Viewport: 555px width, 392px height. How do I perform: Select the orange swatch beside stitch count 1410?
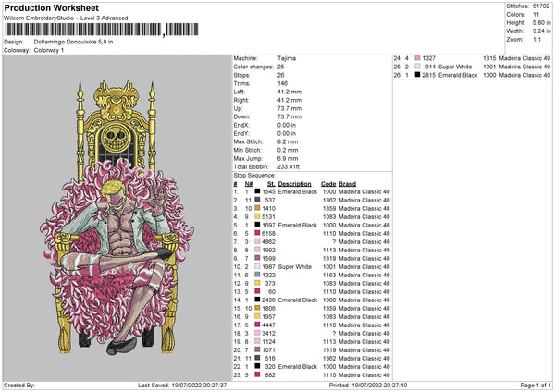257,208
